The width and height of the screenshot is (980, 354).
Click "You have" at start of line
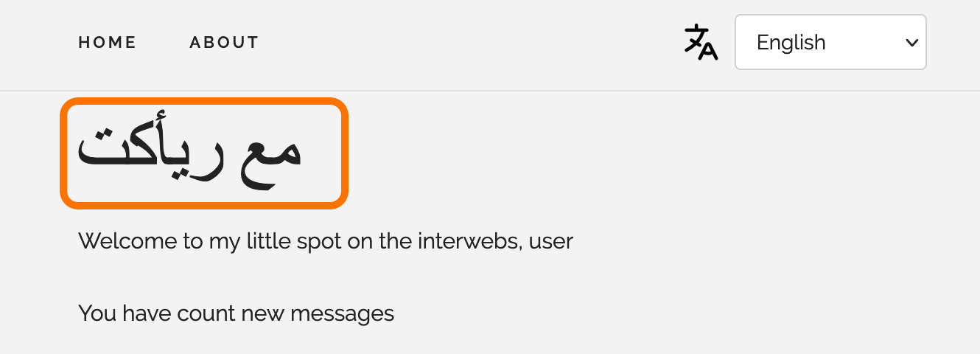pyautogui.click(x=122, y=313)
